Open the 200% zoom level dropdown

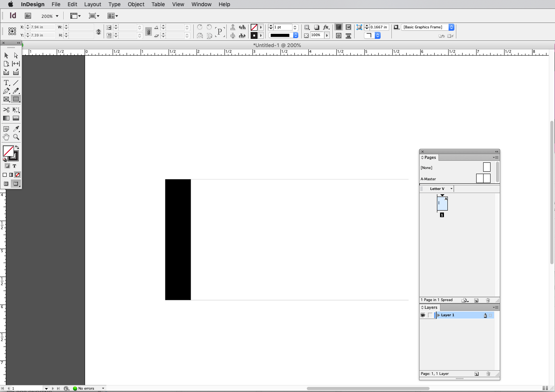pyautogui.click(x=57, y=16)
